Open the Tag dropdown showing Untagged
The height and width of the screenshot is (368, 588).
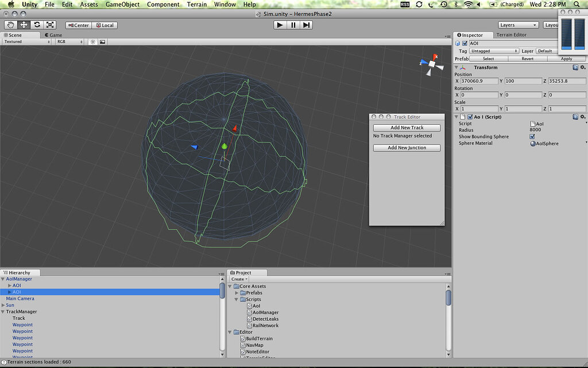494,51
